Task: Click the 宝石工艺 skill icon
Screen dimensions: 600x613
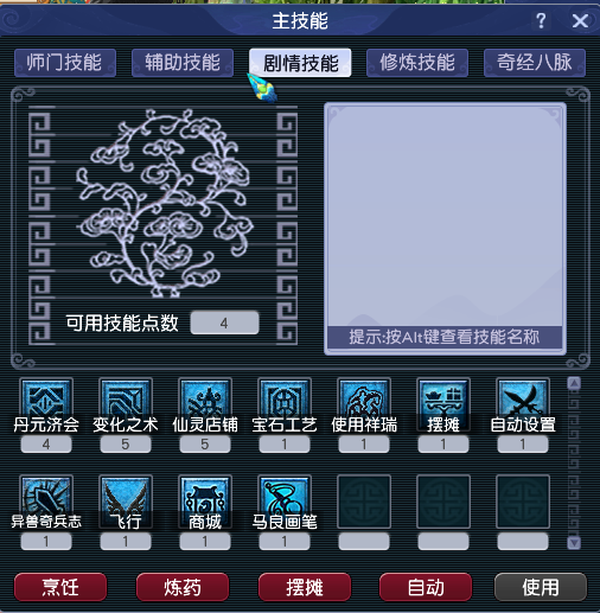Action: click(285, 402)
